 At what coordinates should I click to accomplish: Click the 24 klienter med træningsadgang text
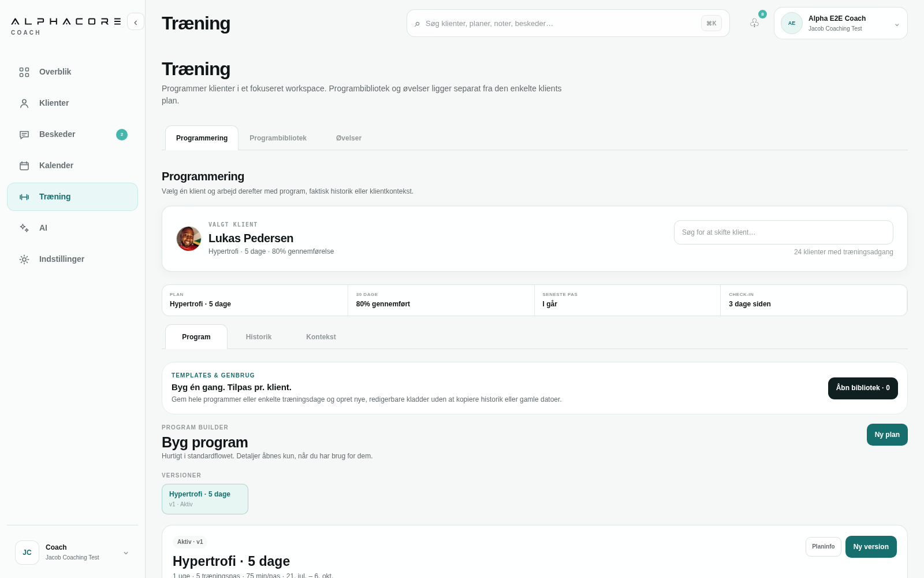(x=844, y=252)
